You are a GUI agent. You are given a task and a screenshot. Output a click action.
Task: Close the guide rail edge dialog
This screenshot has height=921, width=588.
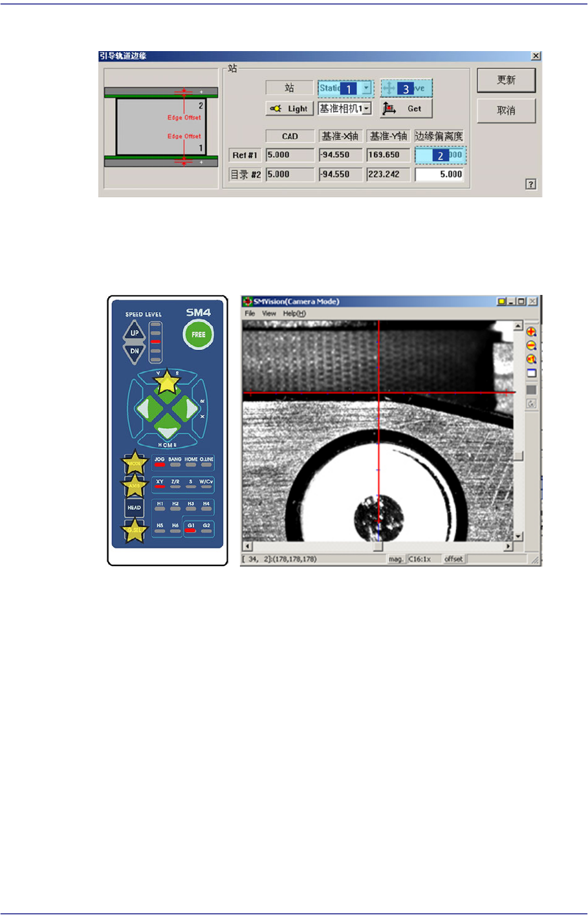[536, 56]
